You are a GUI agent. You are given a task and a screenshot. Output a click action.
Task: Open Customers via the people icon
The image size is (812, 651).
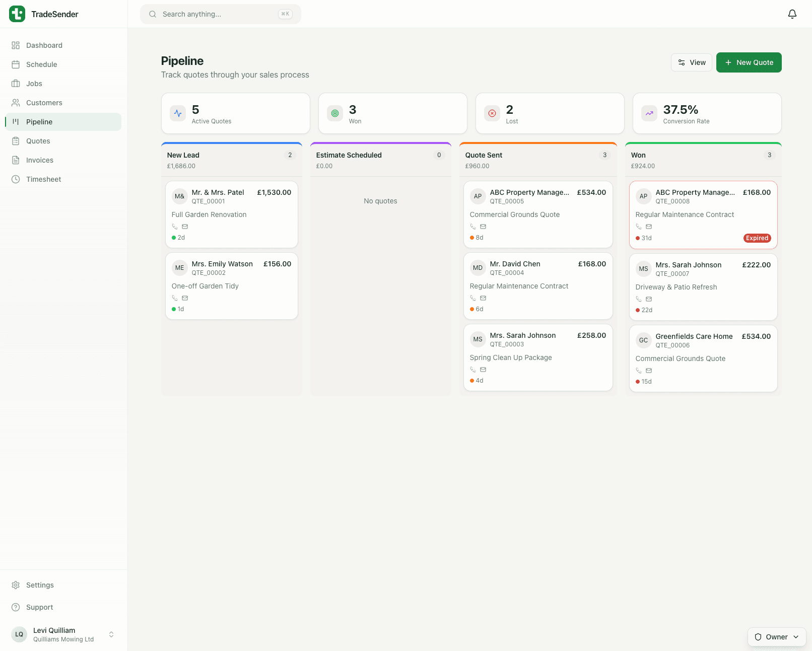point(16,103)
